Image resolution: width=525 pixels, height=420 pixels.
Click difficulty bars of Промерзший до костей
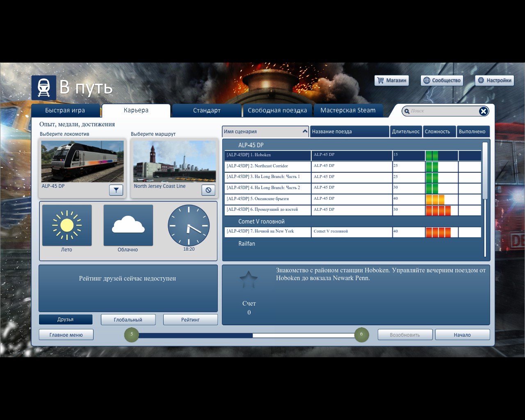pyautogui.click(x=438, y=210)
